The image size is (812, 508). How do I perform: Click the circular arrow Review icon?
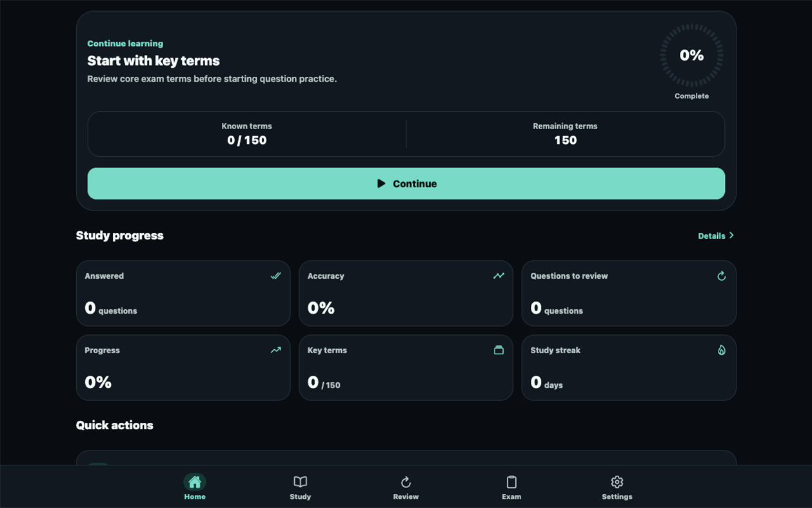coord(406,482)
